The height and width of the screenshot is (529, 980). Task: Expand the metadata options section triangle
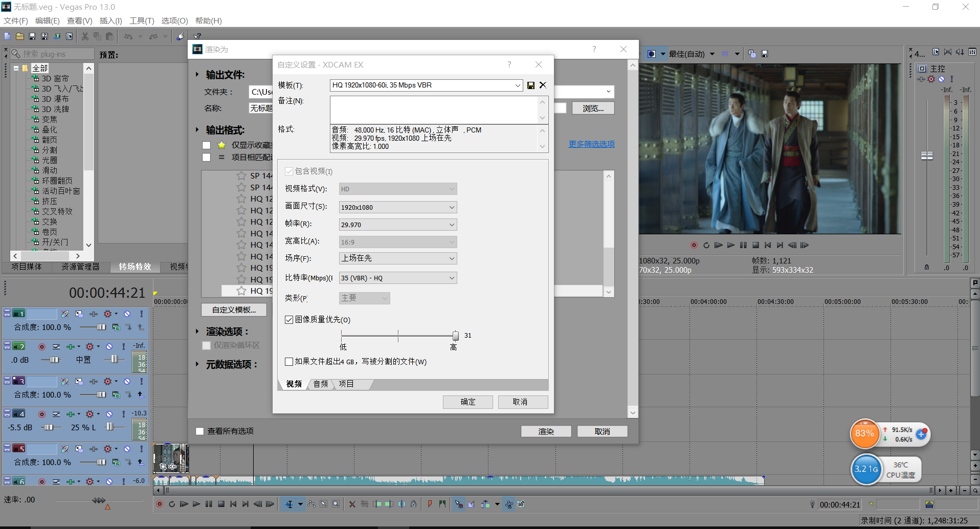197,364
